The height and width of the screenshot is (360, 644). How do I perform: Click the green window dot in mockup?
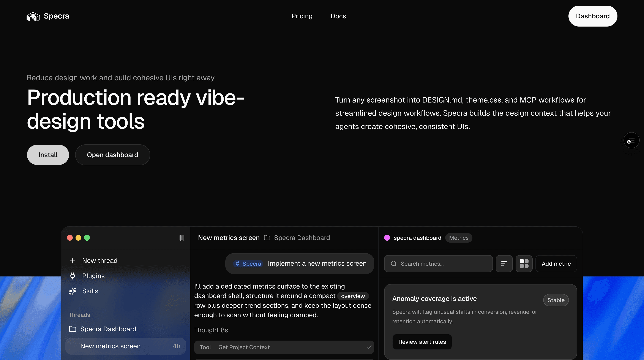pos(87,238)
